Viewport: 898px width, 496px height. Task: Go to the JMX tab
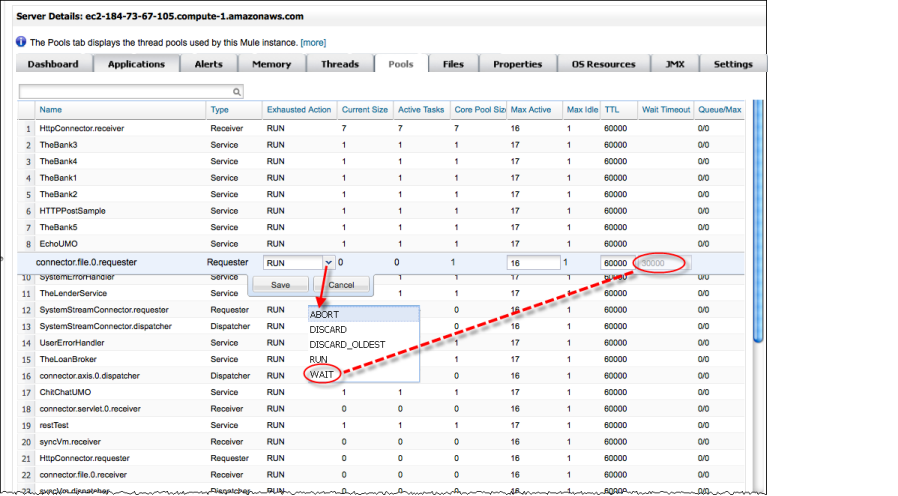click(674, 64)
